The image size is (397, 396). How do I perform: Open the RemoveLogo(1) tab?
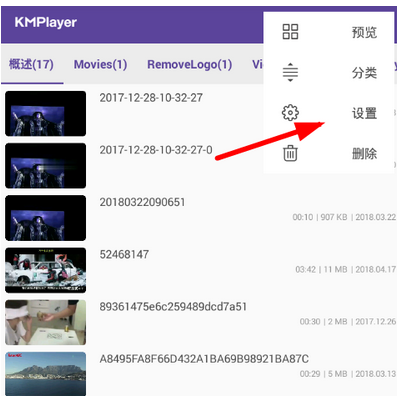click(190, 64)
